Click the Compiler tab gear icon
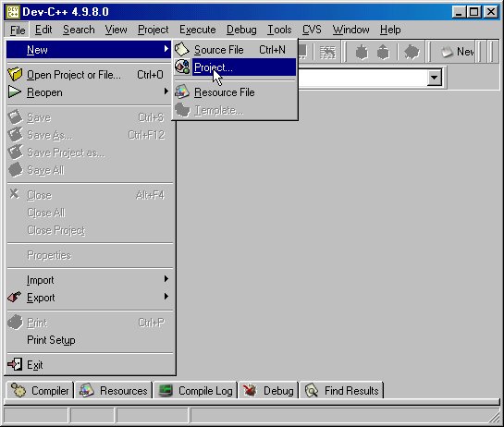Screen dimensions: 504x427 18,390
